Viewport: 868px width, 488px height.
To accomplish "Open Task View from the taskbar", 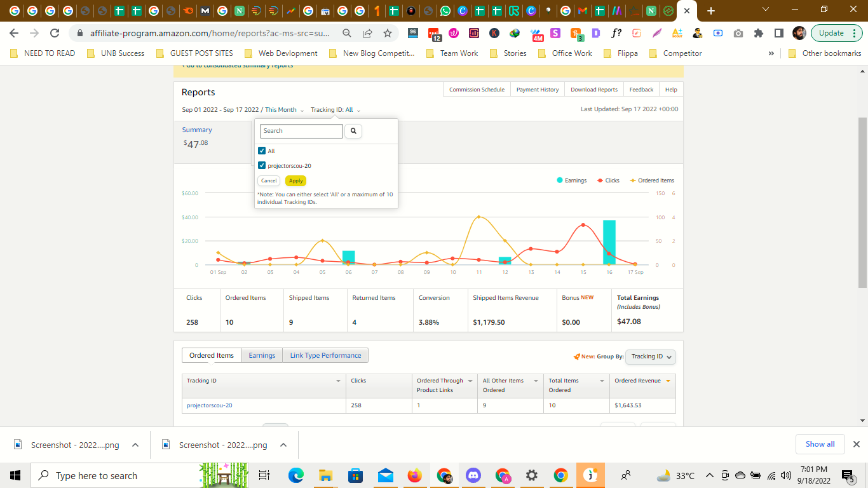I will click(x=264, y=475).
